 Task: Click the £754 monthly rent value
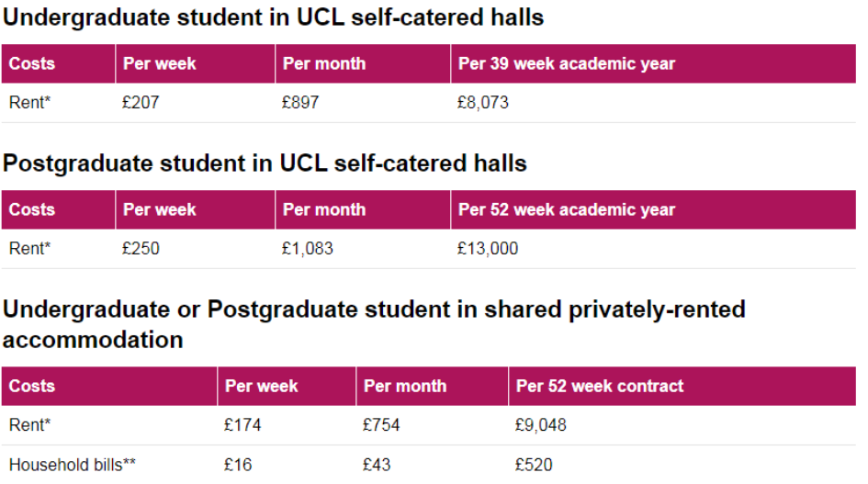pyautogui.click(x=381, y=425)
